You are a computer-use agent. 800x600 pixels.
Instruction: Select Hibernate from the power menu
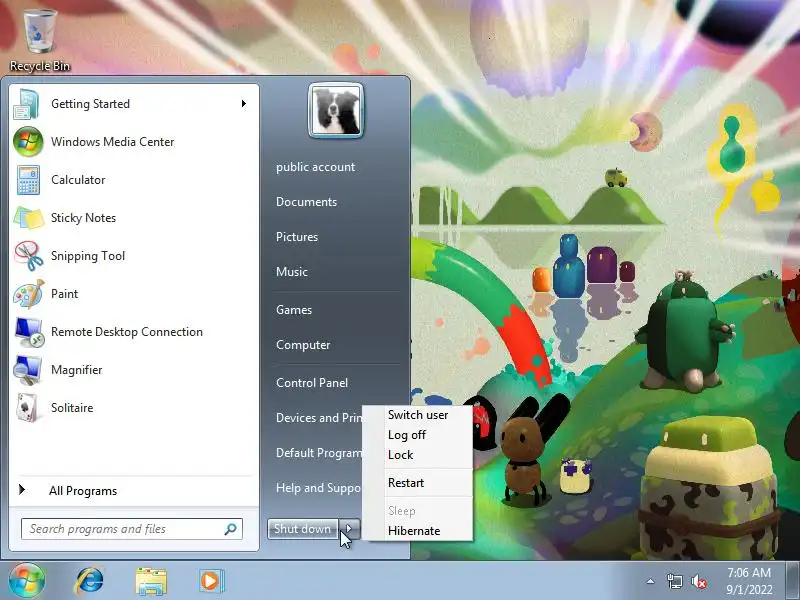click(414, 531)
